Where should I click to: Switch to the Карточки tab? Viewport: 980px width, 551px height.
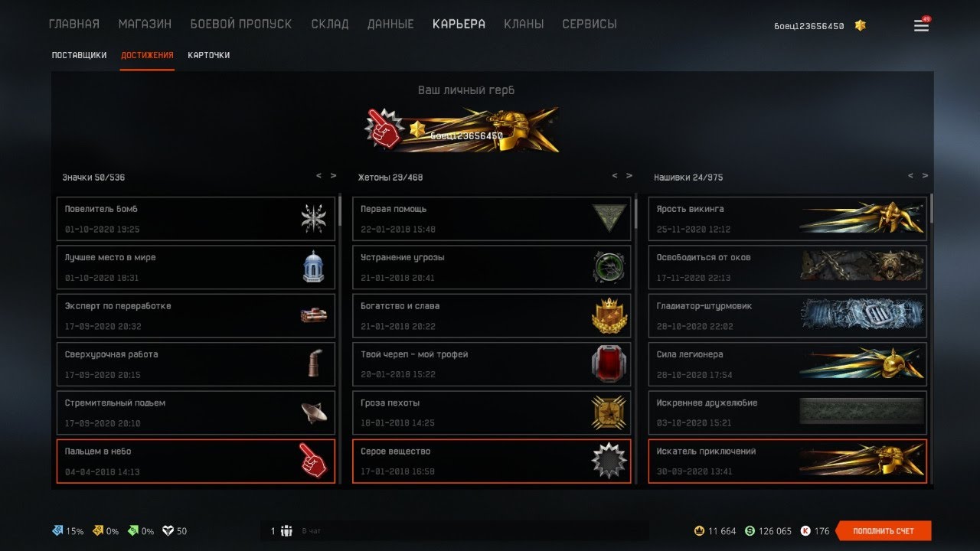(208, 55)
